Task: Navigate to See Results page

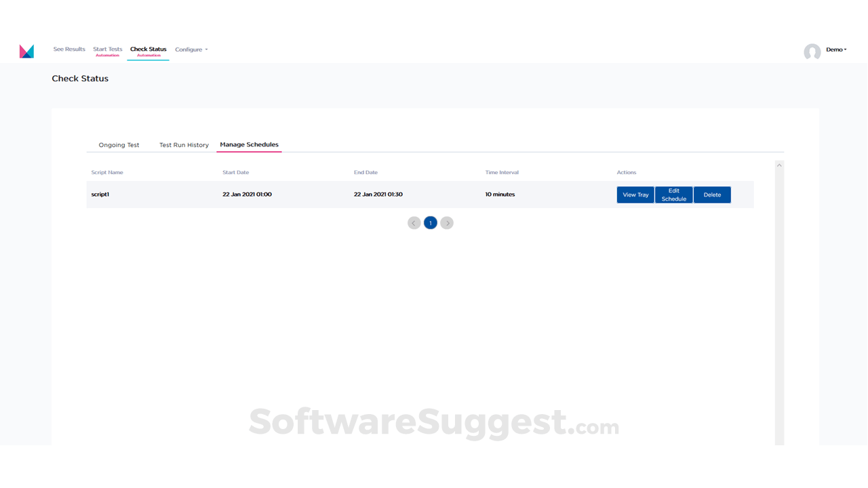Action: [x=68, y=49]
